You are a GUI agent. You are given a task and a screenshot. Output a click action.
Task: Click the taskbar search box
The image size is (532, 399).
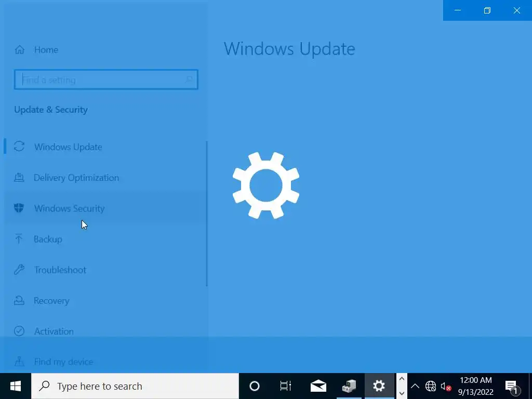(x=135, y=386)
